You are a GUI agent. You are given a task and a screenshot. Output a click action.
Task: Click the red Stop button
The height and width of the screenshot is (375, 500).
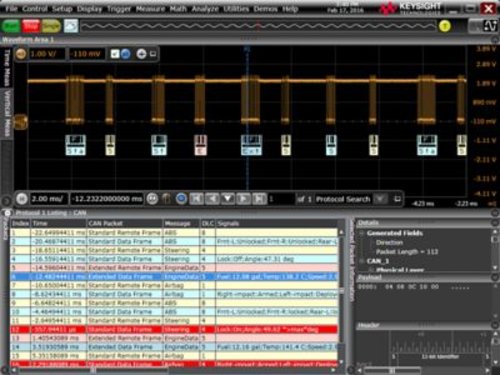point(31,26)
